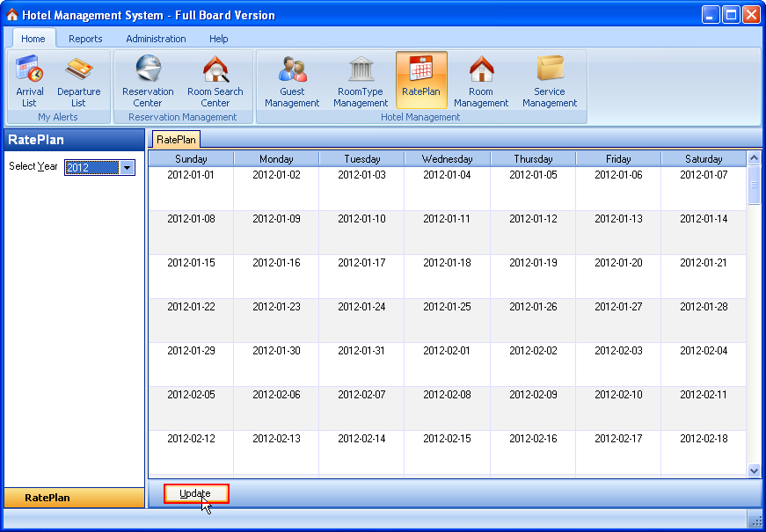The width and height of the screenshot is (766, 532).
Task: Launch the Reservation Center
Action: click(148, 80)
